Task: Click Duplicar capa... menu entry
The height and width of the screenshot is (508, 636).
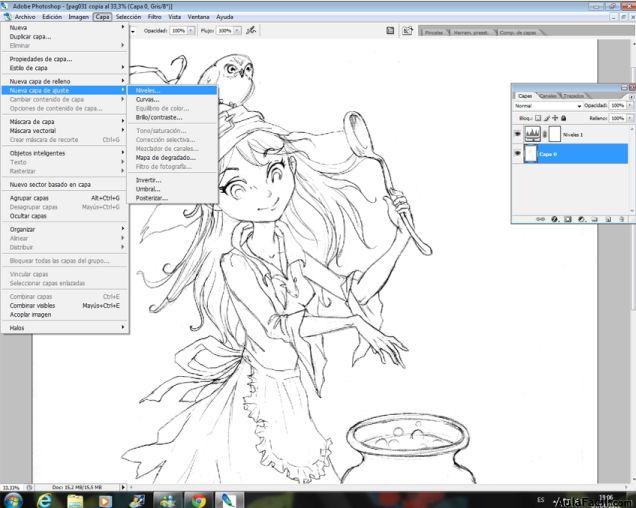Action: (65, 37)
